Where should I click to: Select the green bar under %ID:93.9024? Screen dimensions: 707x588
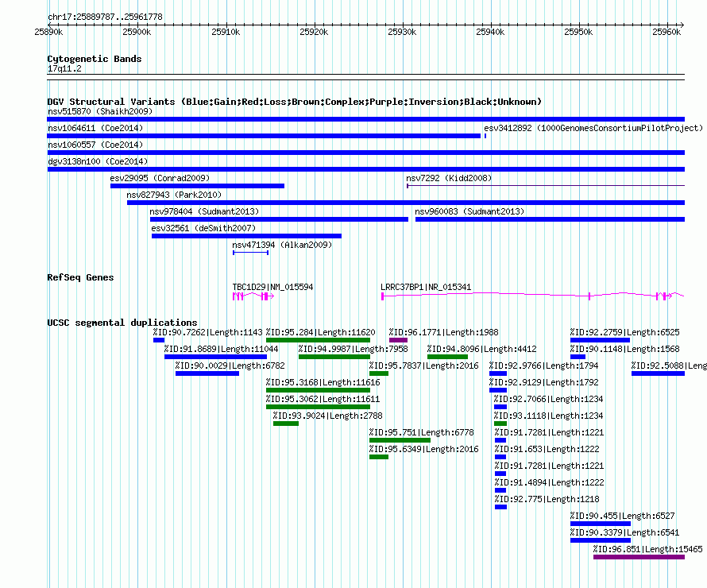[x=286, y=424]
